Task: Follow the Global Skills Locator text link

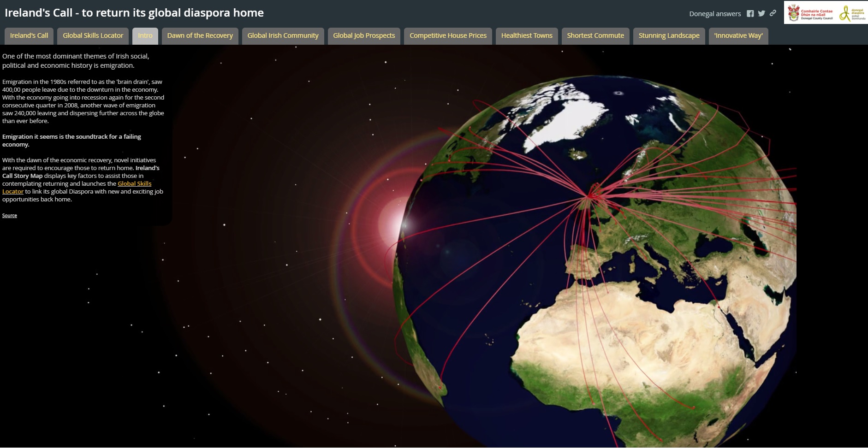Action: pyautogui.click(x=134, y=183)
